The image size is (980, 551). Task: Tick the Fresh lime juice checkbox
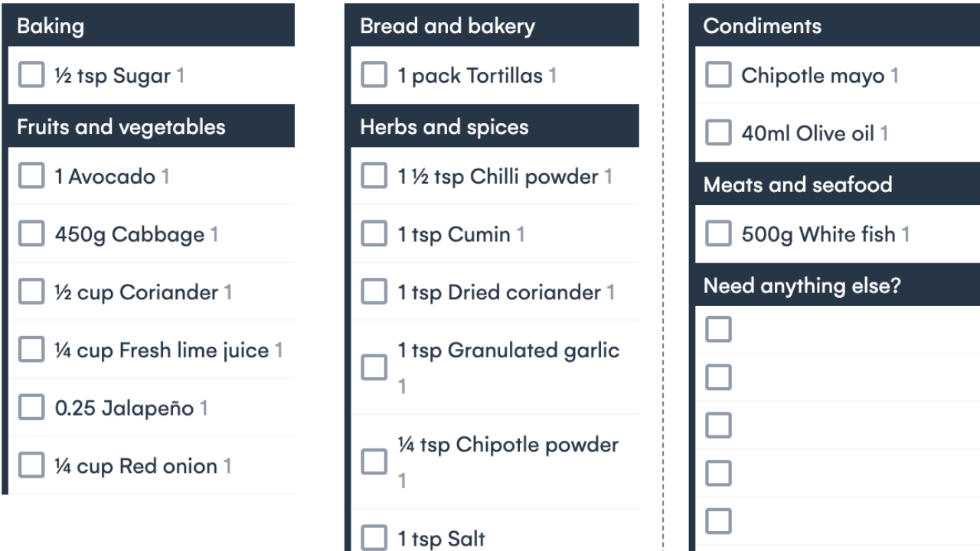pos(31,350)
